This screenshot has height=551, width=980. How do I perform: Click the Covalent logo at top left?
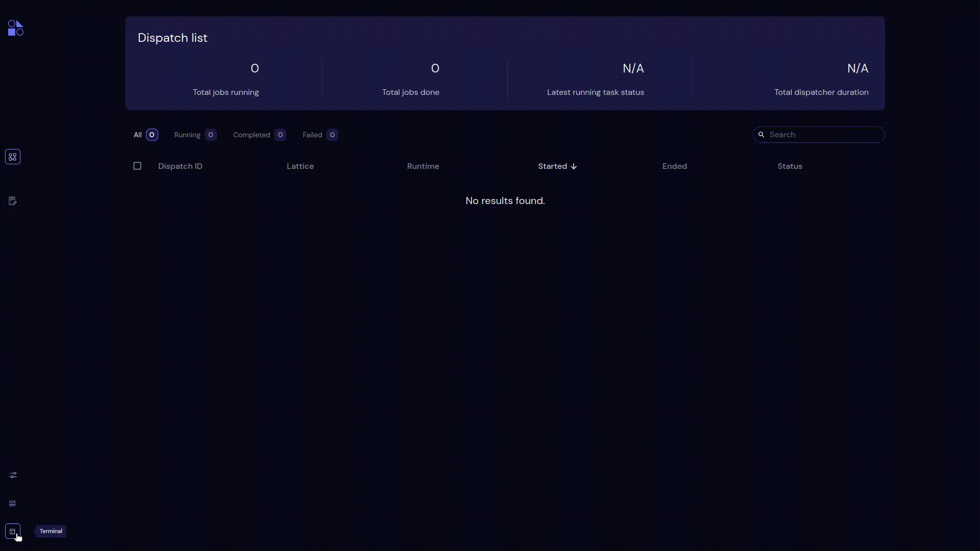pyautogui.click(x=16, y=28)
